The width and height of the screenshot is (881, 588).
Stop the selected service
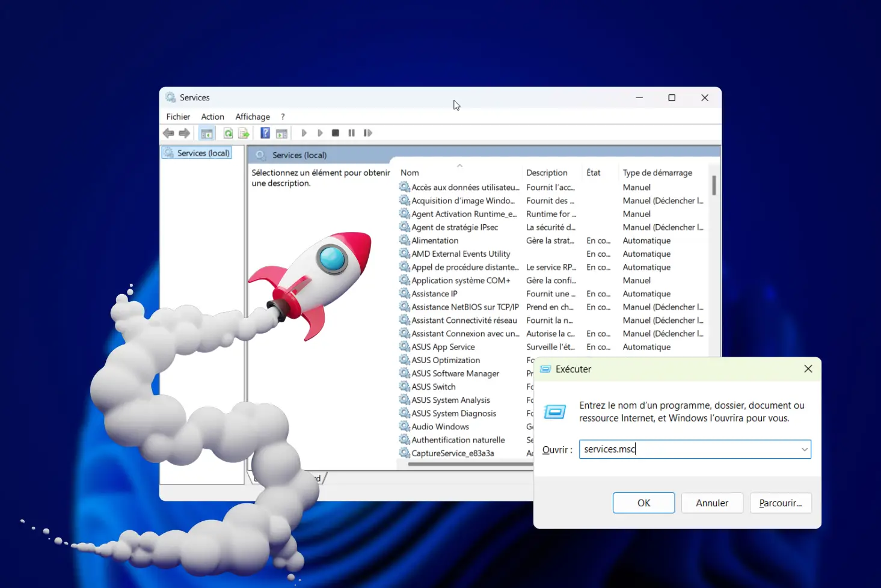click(x=336, y=133)
